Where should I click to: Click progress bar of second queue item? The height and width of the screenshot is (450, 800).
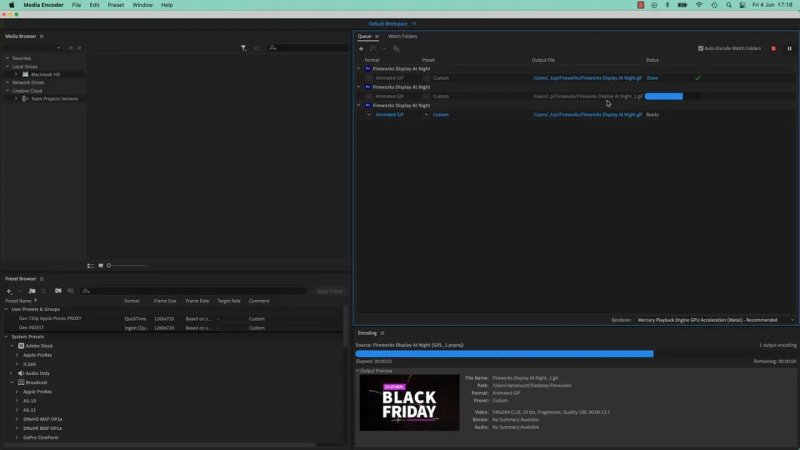click(671, 96)
